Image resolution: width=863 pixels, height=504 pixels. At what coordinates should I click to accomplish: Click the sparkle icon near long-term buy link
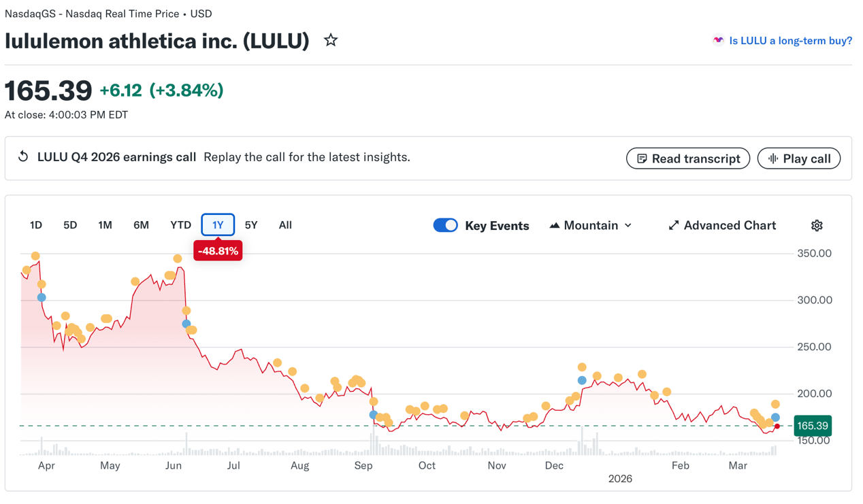click(717, 40)
